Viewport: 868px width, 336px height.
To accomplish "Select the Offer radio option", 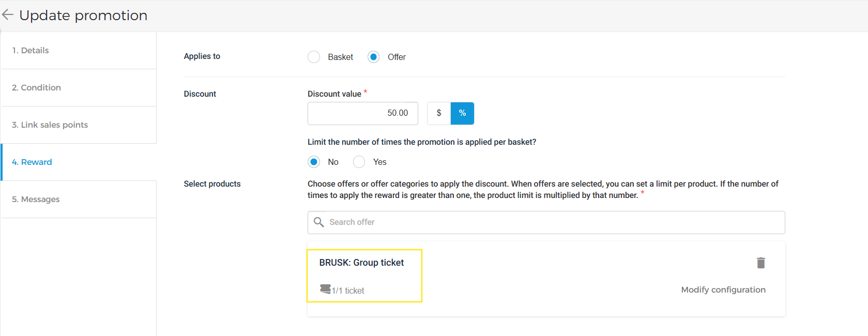I will pos(373,57).
